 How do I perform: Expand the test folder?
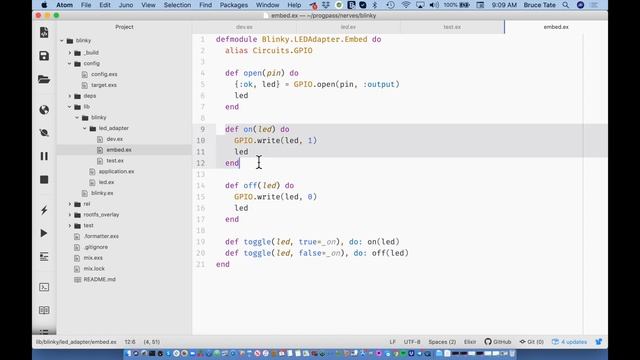(x=70, y=225)
